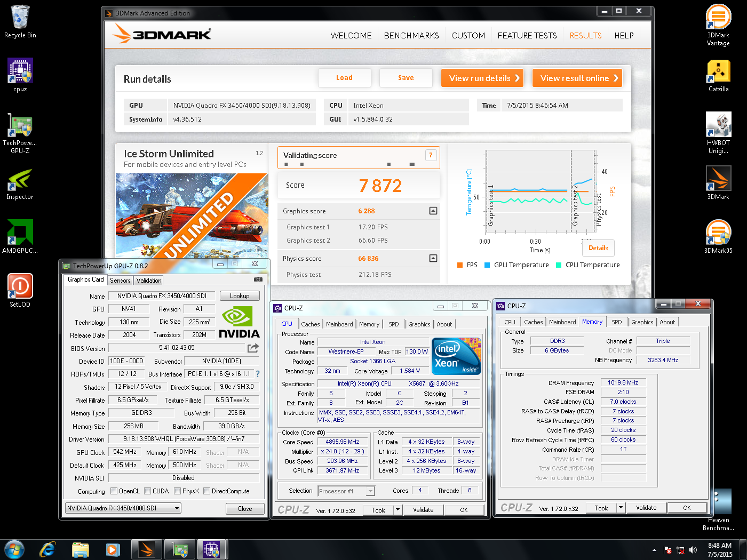Click the Show desktop strip at taskbar end

[x=743, y=550]
